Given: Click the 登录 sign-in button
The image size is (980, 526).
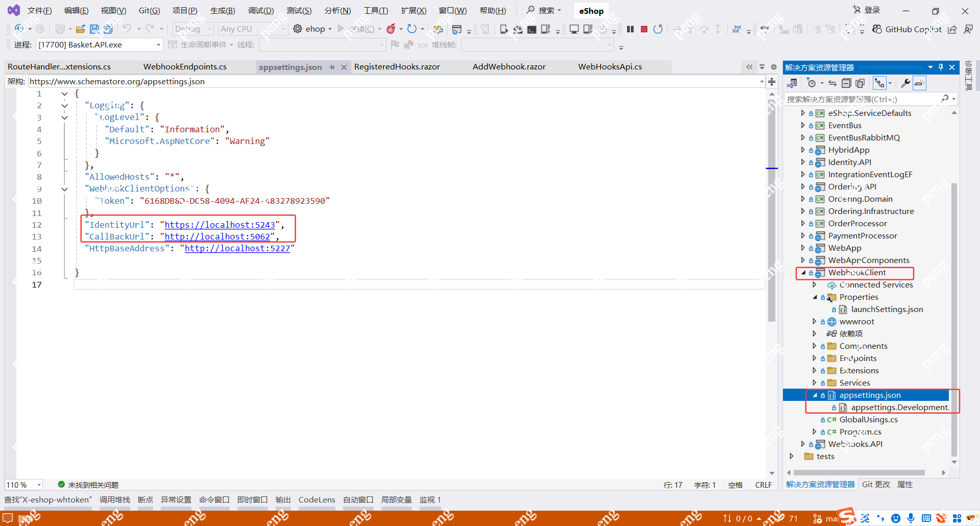Looking at the screenshot, I should pos(867,10).
